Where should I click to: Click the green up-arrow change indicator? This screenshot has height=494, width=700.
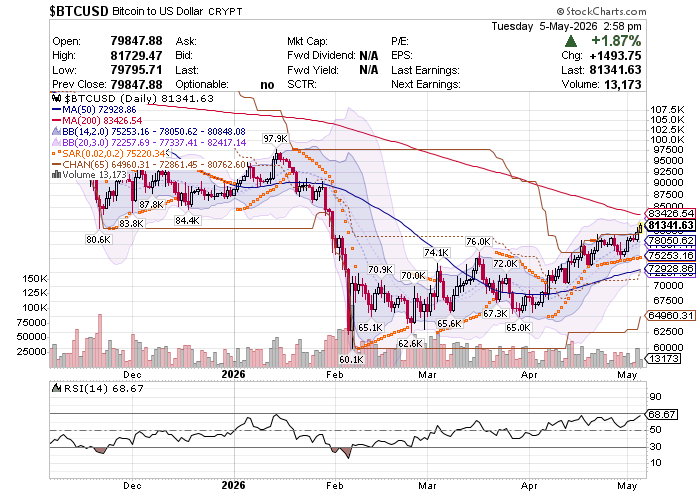click(x=571, y=42)
